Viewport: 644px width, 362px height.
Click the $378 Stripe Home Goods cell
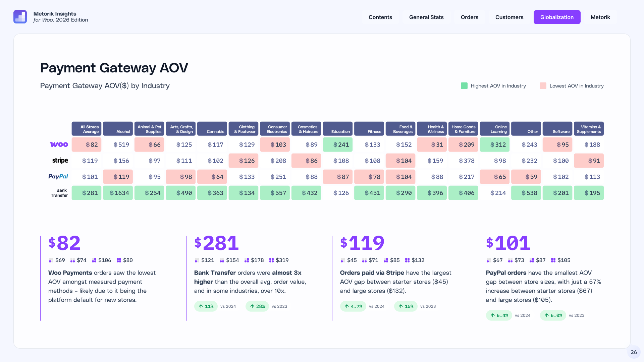463,161
